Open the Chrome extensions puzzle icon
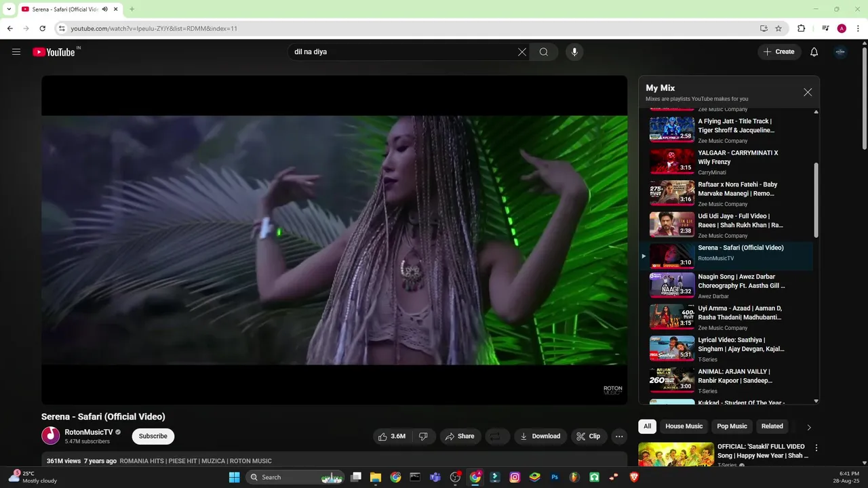This screenshot has width=868, height=488. [802, 28]
